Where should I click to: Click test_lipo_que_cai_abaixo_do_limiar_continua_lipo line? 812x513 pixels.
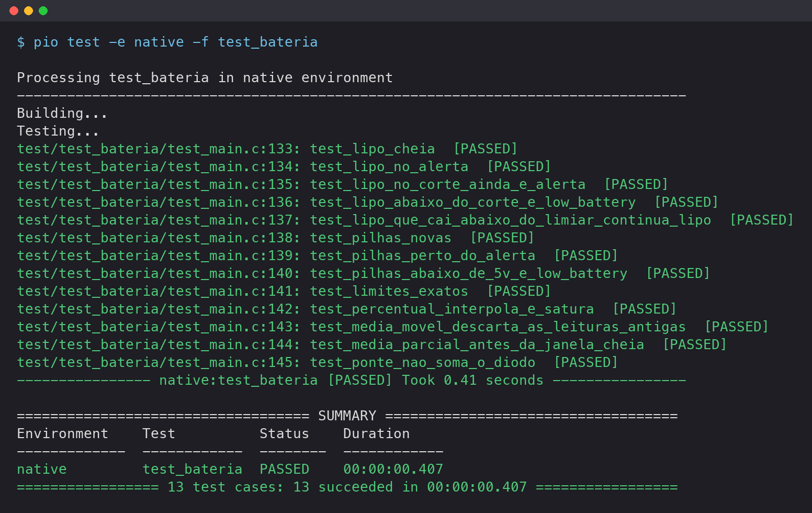click(405, 220)
